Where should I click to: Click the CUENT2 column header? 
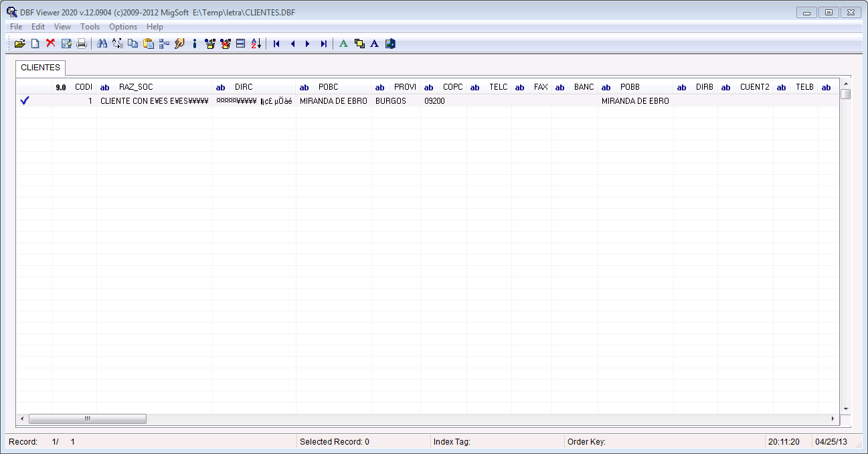[746, 87]
